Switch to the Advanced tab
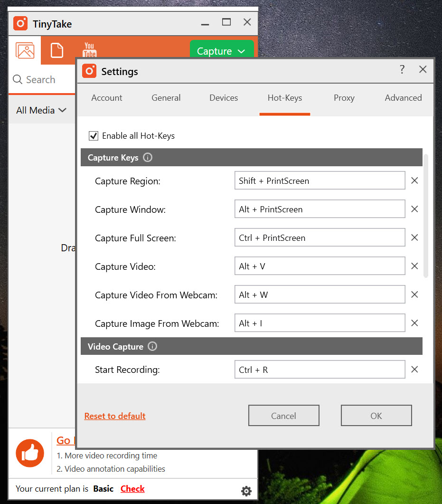442x504 pixels. pos(403,98)
